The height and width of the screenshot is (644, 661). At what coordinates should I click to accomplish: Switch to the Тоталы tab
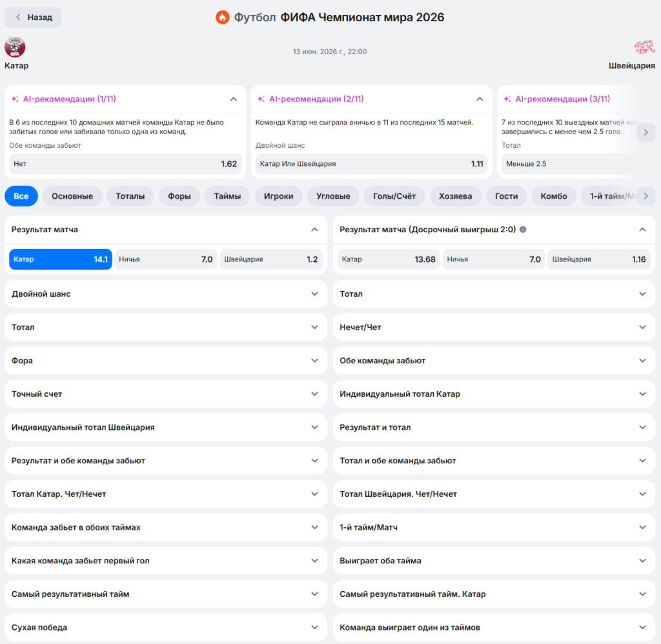tap(130, 196)
